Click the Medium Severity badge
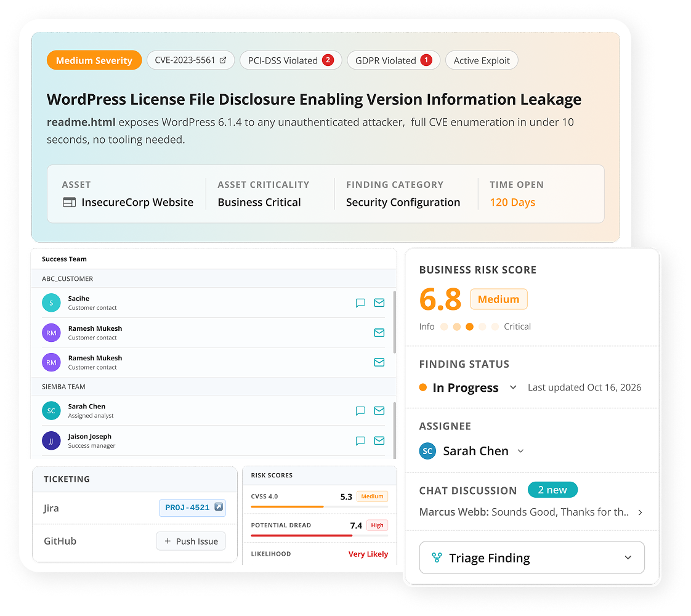 (94, 60)
